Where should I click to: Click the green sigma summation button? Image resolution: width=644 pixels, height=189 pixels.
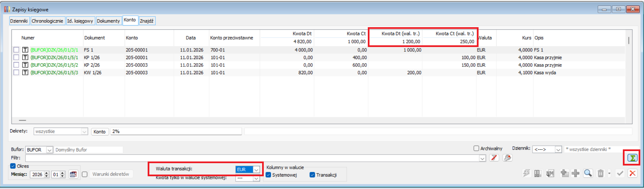(632, 158)
